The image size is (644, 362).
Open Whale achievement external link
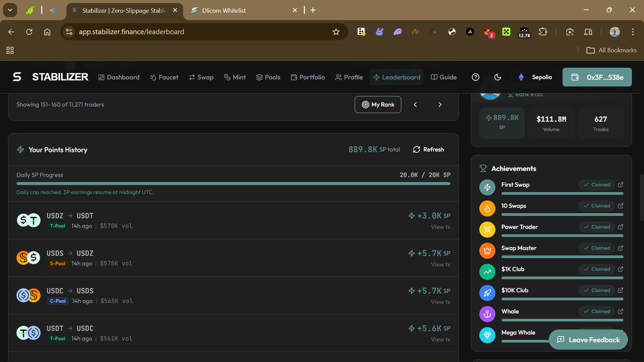(620, 311)
